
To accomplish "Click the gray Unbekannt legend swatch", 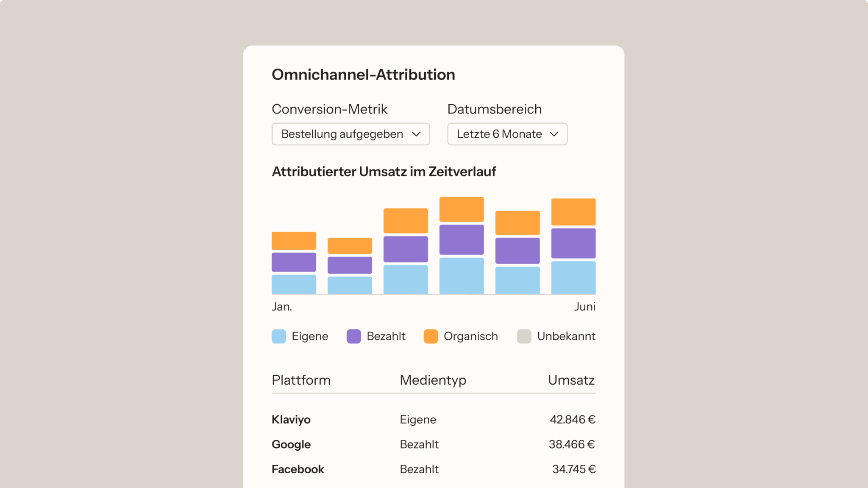I will click(x=524, y=336).
